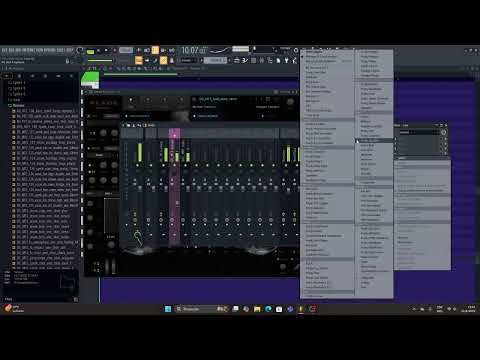Click the 10:07 time display

click(x=194, y=51)
